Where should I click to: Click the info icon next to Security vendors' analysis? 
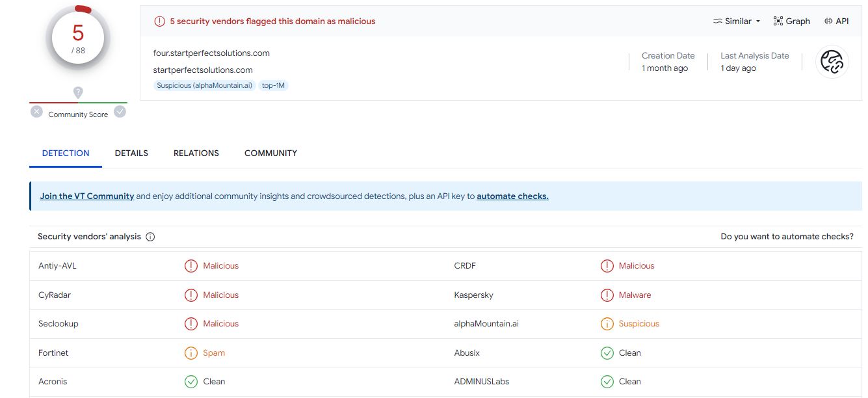click(x=150, y=237)
